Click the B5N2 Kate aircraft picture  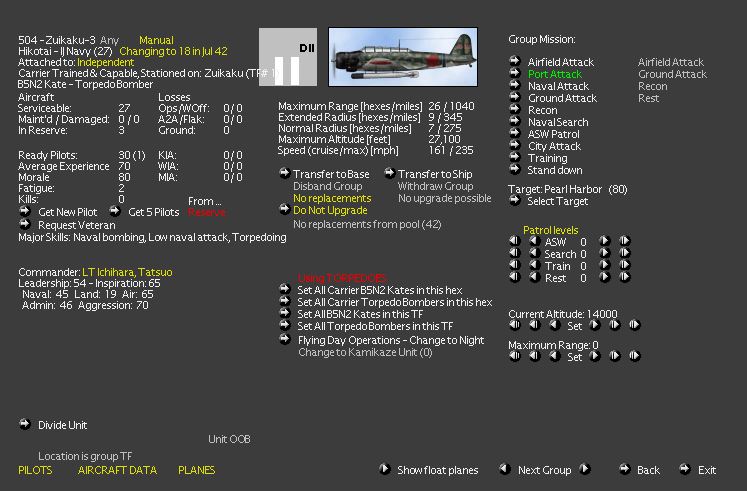coord(403,57)
